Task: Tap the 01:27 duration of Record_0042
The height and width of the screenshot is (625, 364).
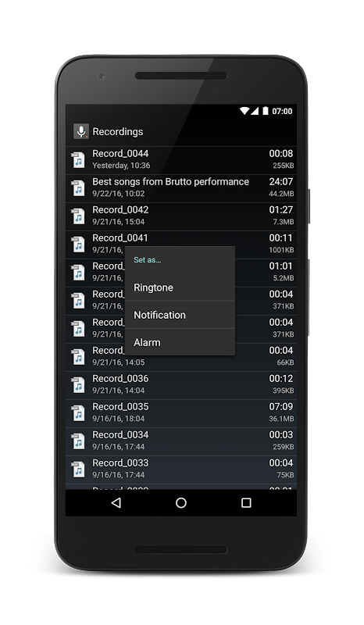Action: click(x=281, y=209)
